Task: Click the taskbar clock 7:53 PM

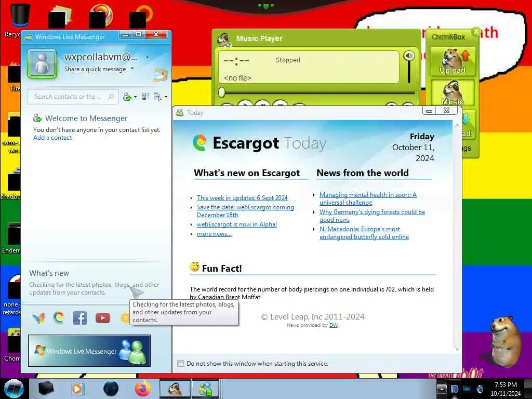Action: 506,385
